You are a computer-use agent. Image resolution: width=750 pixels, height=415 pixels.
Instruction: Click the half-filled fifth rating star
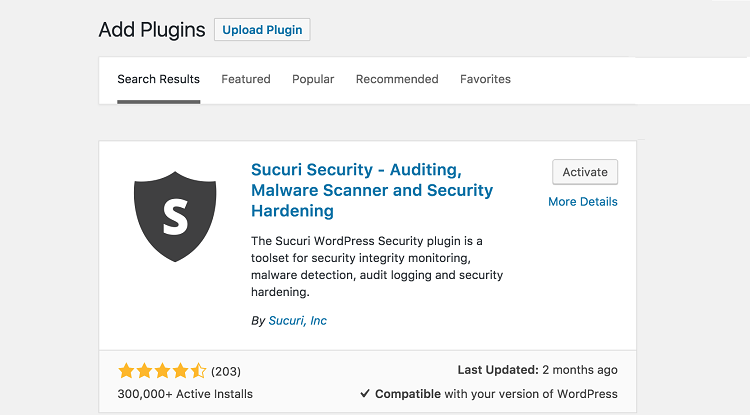[198, 371]
